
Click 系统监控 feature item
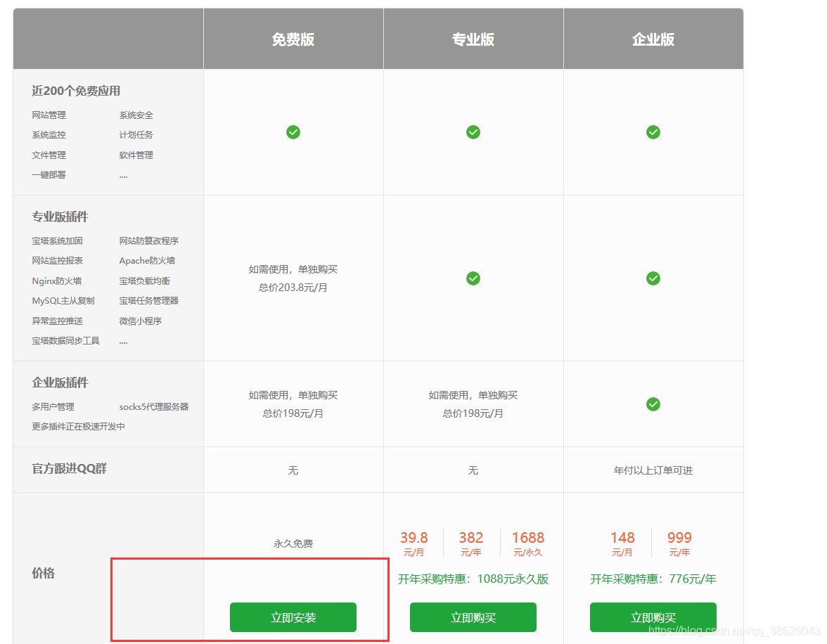(49, 134)
